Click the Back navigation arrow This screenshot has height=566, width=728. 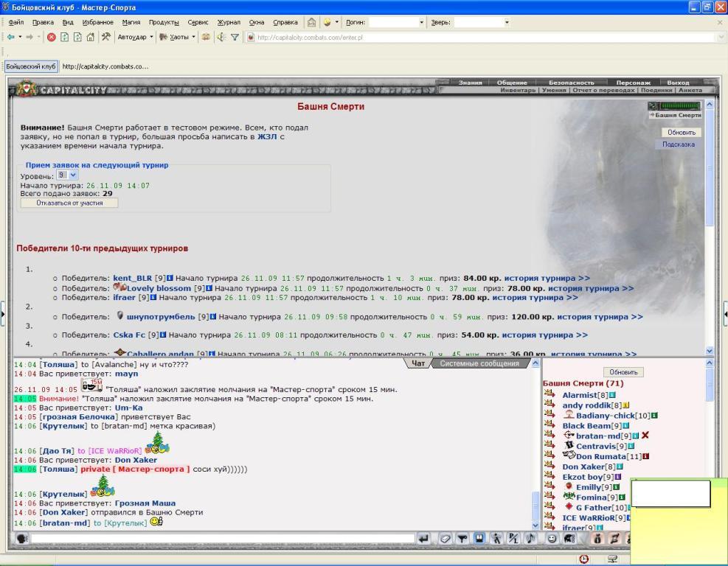coord(10,37)
